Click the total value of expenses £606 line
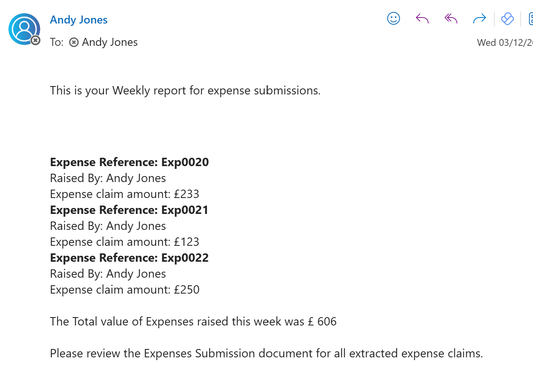 click(193, 321)
